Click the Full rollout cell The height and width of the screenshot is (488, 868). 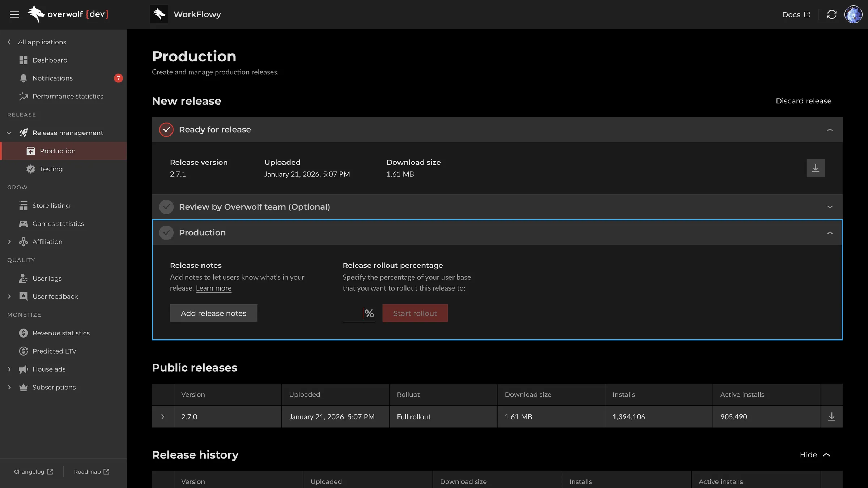(x=443, y=416)
